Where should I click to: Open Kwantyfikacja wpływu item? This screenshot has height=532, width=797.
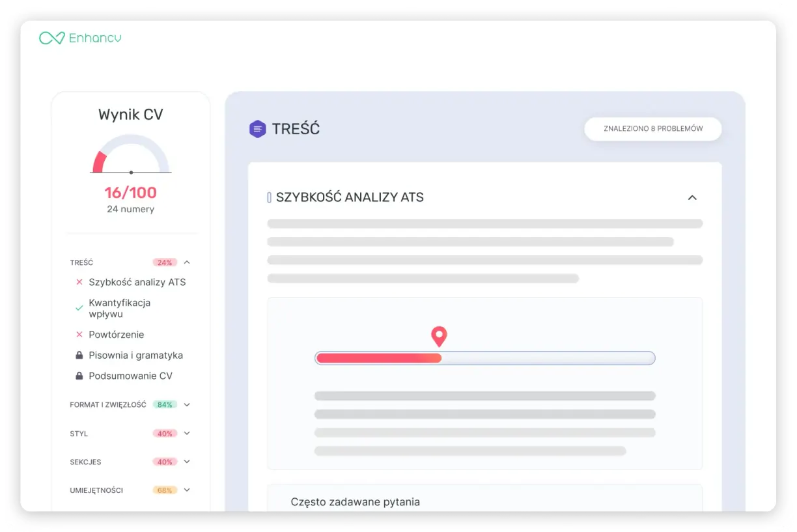[x=120, y=308]
